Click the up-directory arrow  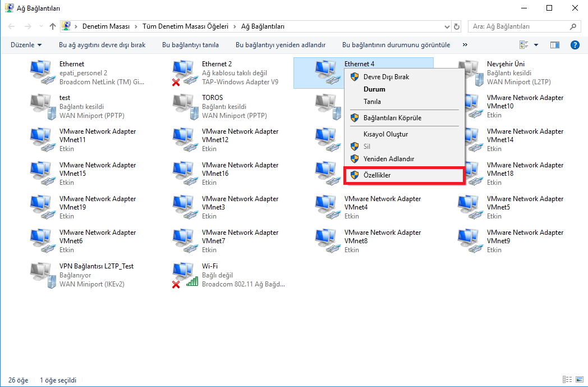click(x=53, y=26)
